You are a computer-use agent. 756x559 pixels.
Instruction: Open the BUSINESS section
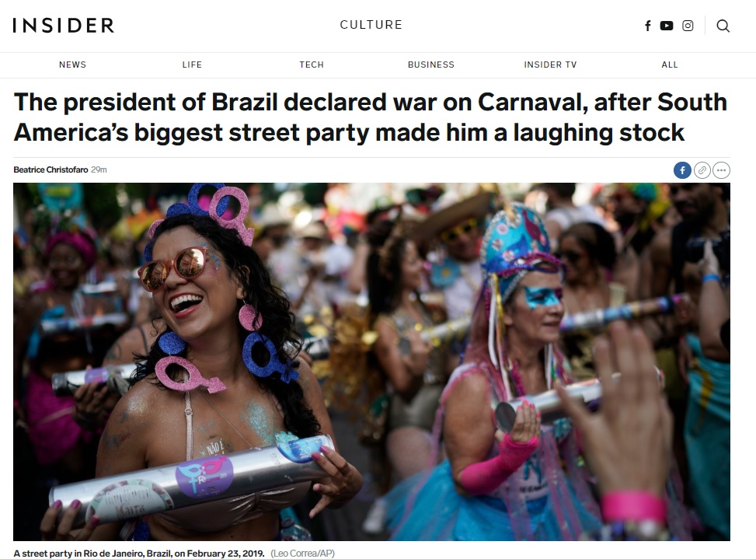[431, 65]
